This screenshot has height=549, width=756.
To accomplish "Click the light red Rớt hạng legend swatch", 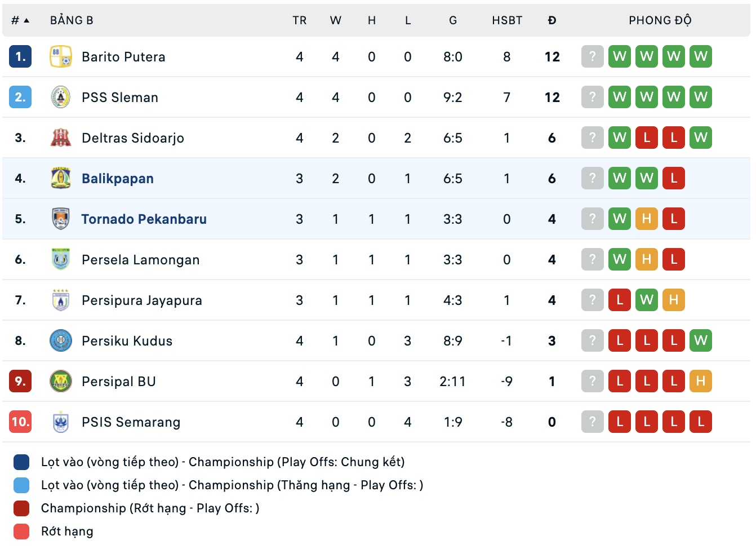I will point(21,532).
